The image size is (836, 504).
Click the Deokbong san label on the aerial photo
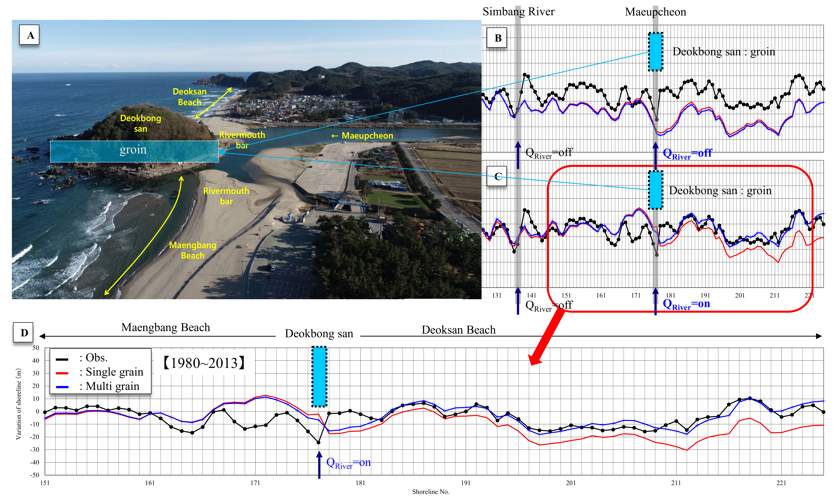tap(140, 123)
